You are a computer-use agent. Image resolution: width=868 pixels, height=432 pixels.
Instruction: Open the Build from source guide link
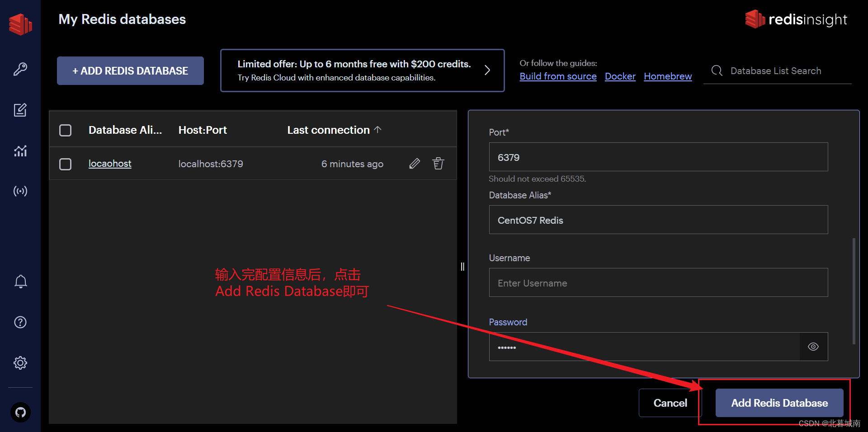point(558,76)
